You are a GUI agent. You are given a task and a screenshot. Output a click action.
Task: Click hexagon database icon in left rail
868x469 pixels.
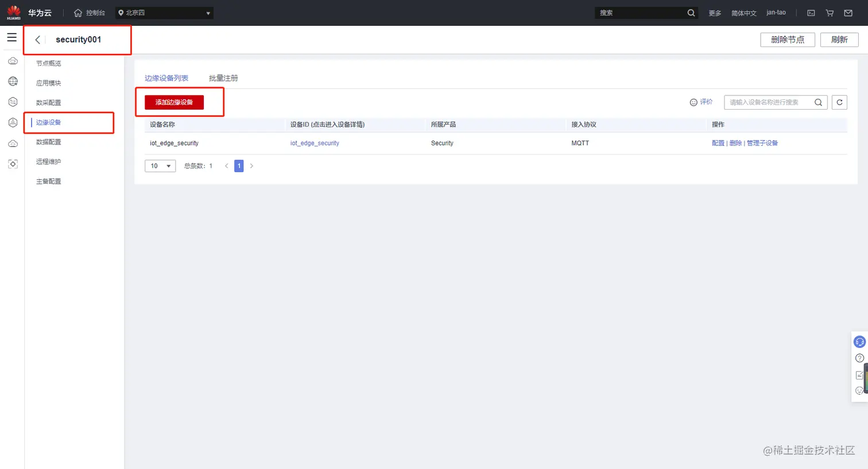point(13,102)
